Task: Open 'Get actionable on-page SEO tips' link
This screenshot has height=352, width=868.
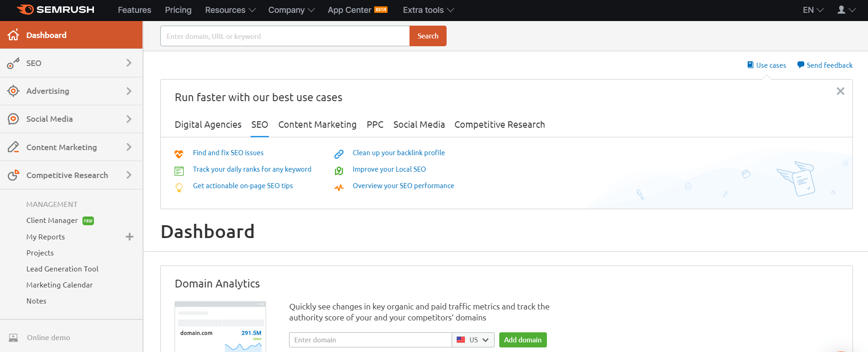Action: tap(243, 186)
